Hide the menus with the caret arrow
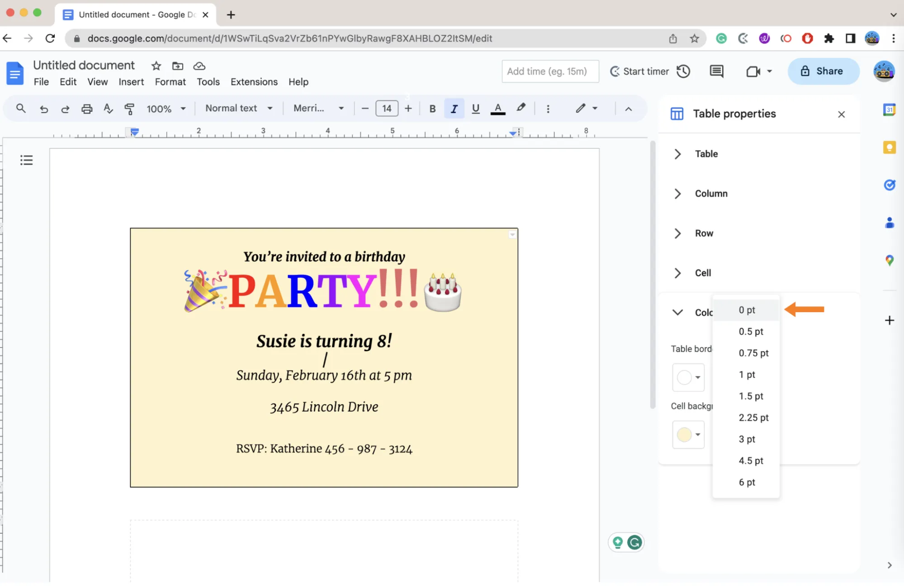This screenshot has height=588, width=904. pyautogui.click(x=629, y=109)
